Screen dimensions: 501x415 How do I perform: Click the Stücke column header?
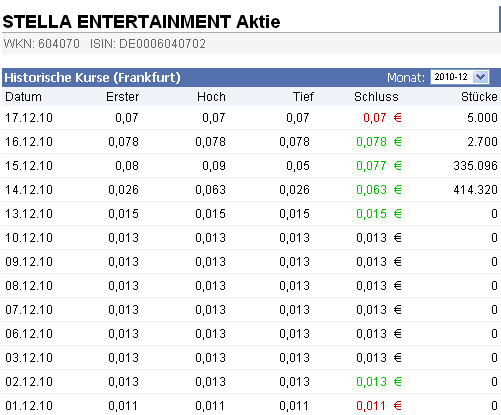[479, 97]
